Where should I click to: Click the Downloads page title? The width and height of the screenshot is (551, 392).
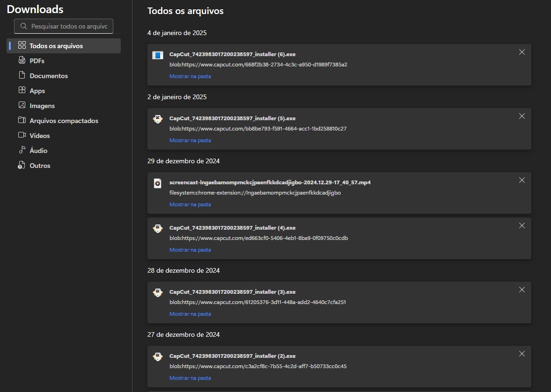[x=35, y=9]
